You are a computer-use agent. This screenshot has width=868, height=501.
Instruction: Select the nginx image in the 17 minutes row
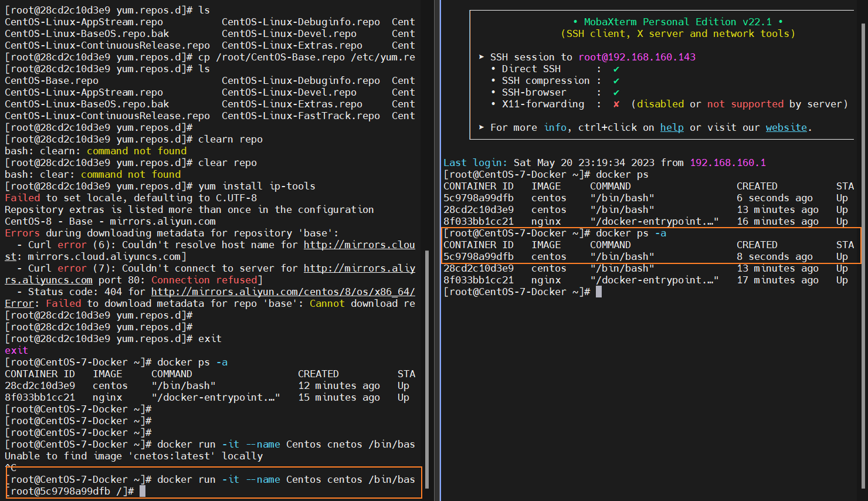point(546,280)
